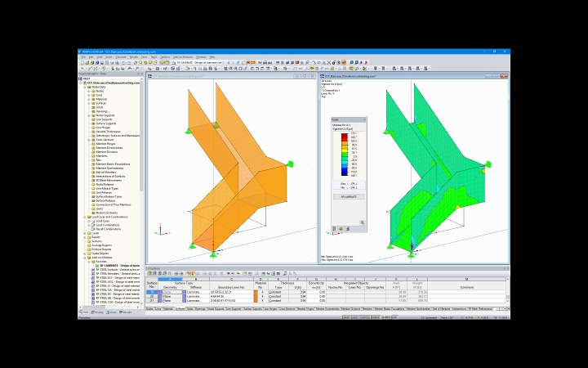
Task: Click the Geometry cell of surface row 21
Action: [x=170, y=300]
